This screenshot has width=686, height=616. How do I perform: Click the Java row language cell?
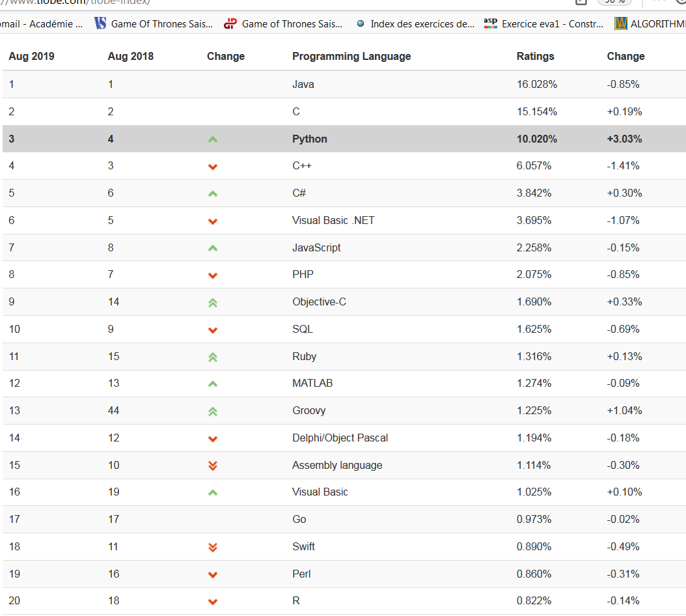303,84
